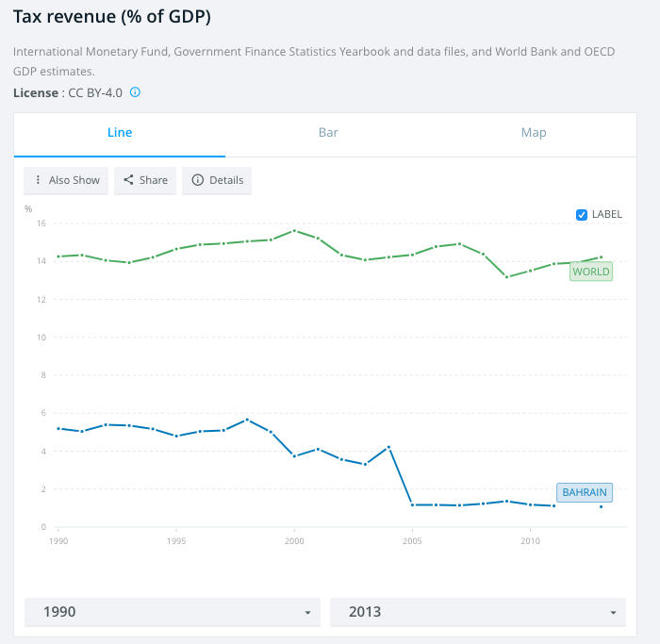The image size is (660, 644).
Task: Click the Bahrain data point at 2004
Action: (x=388, y=446)
